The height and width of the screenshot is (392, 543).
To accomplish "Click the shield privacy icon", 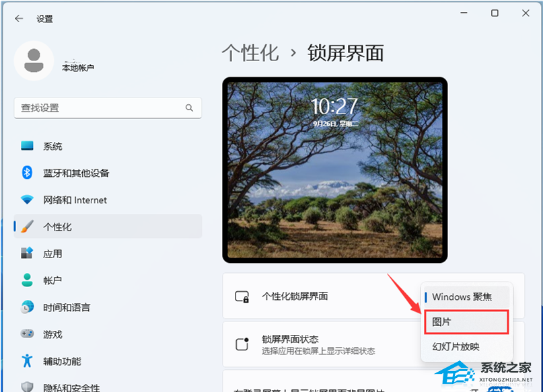I will 27,387.
